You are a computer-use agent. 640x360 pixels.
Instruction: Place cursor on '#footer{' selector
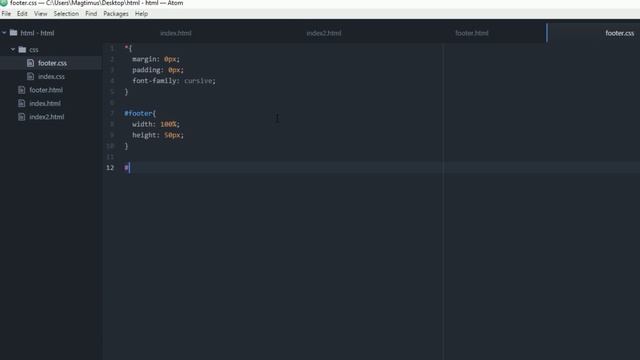[x=140, y=113]
